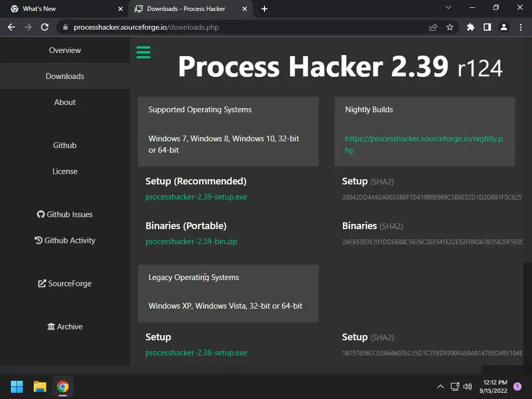
Task: View site info via the lock icon
Action: [65, 27]
